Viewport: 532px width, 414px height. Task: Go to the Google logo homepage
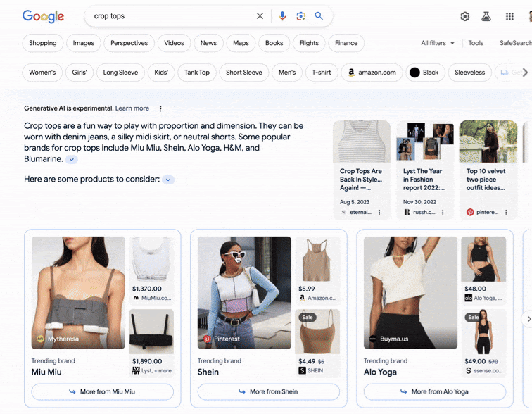point(43,16)
